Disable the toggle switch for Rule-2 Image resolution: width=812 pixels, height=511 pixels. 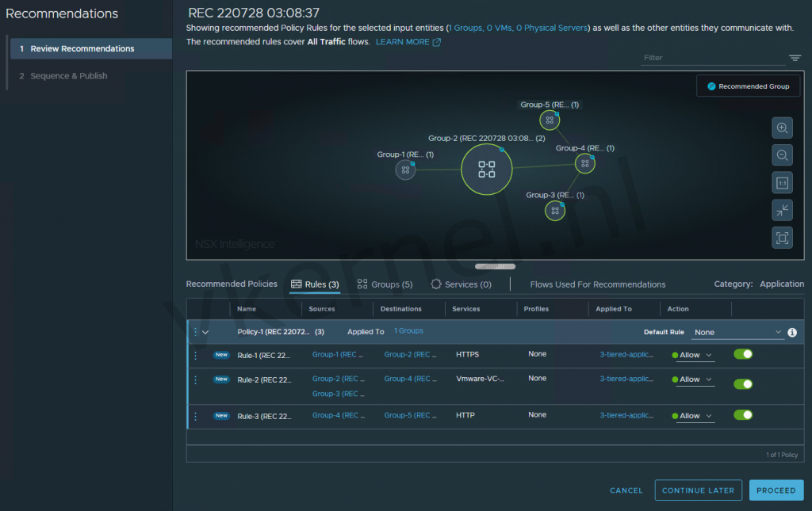(x=742, y=383)
